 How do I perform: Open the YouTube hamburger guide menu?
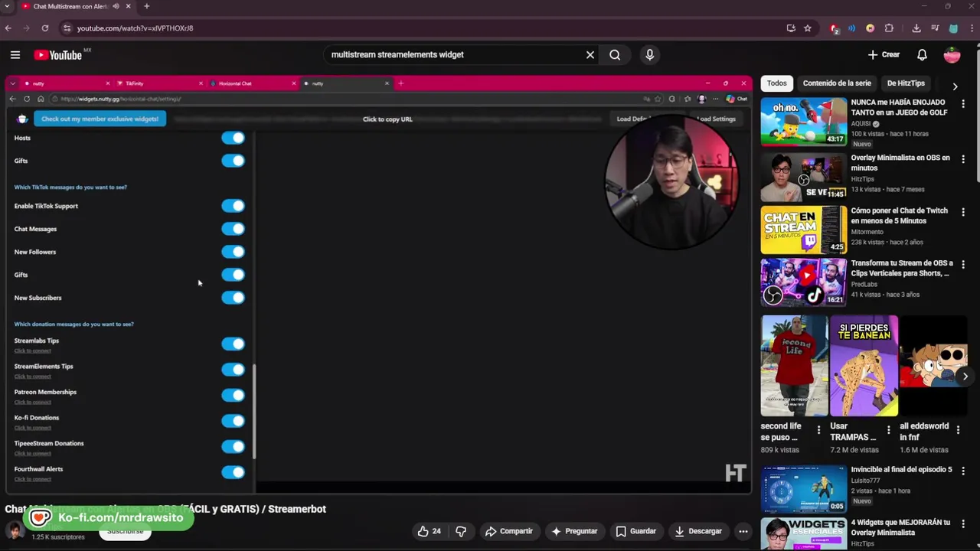[x=15, y=54]
